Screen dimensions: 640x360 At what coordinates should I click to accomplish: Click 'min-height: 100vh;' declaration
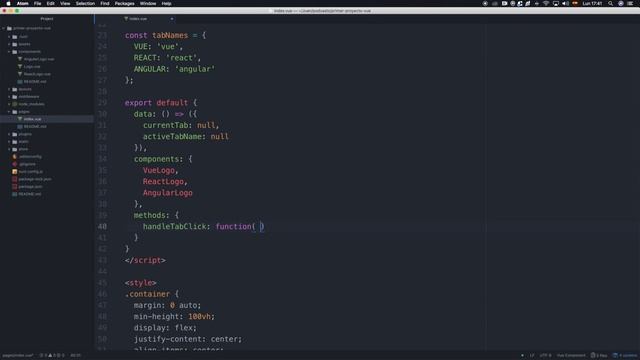click(x=174, y=317)
